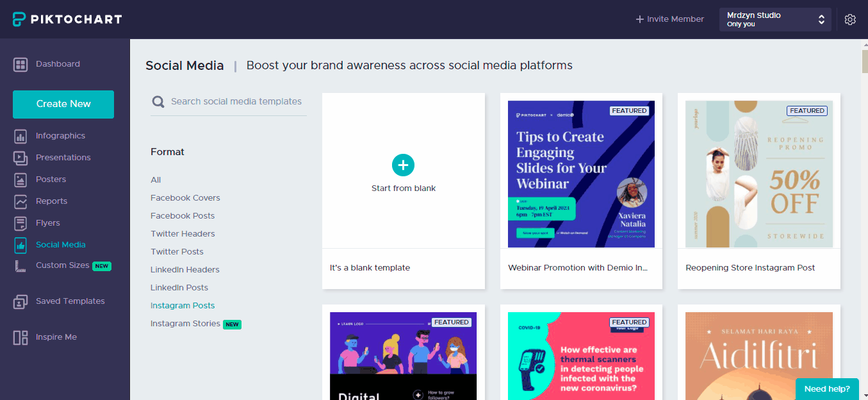868x400 pixels.
Task: Click the Custom Sizes ruler icon
Action: pyautogui.click(x=20, y=267)
